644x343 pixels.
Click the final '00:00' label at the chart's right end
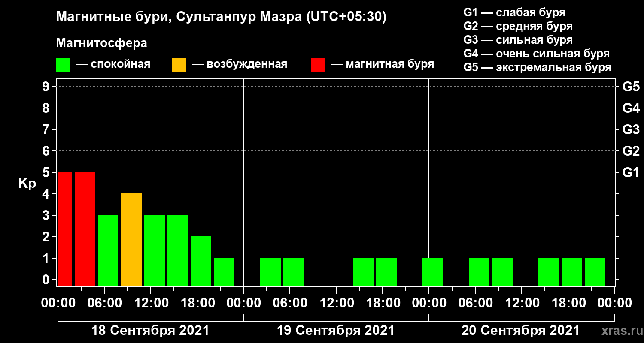coord(614,303)
